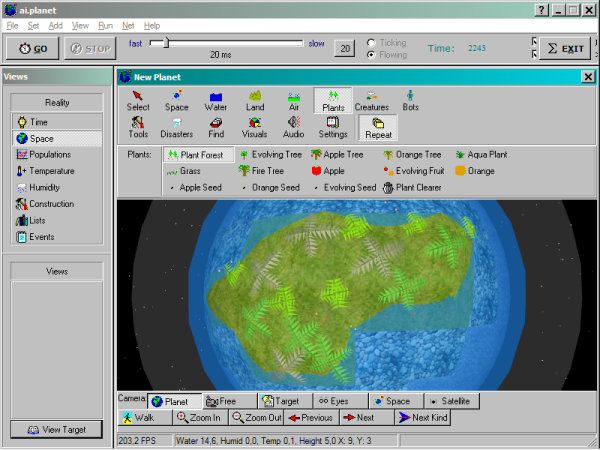The width and height of the screenshot is (600, 450).
Task: Choose the Aqua Plant item
Action: point(481,155)
